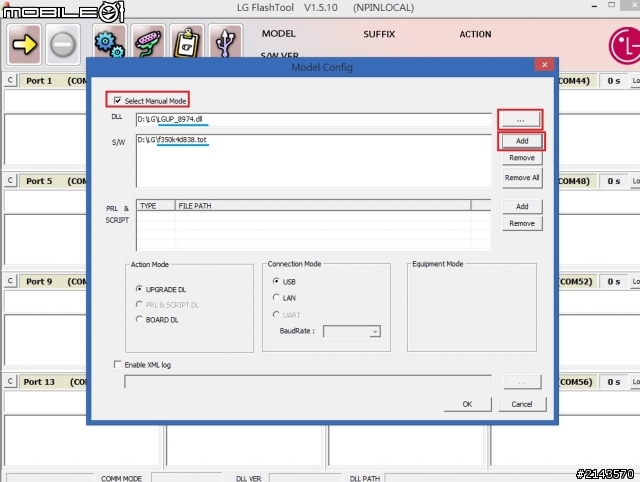Click the C button beside Port 5
This screenshot has width=640, height=482.
pyautogui.click(x=10, y=180)
